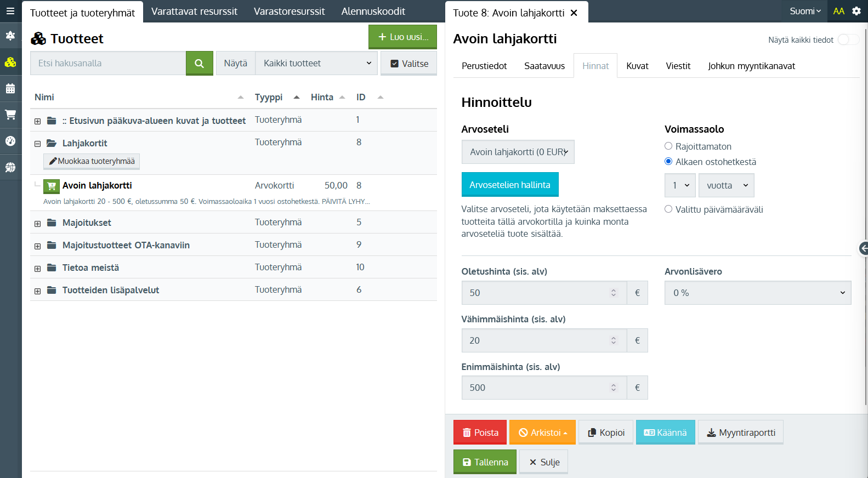Click the AA text size icon
Screen dimensions: 868x478
point(838,11)
